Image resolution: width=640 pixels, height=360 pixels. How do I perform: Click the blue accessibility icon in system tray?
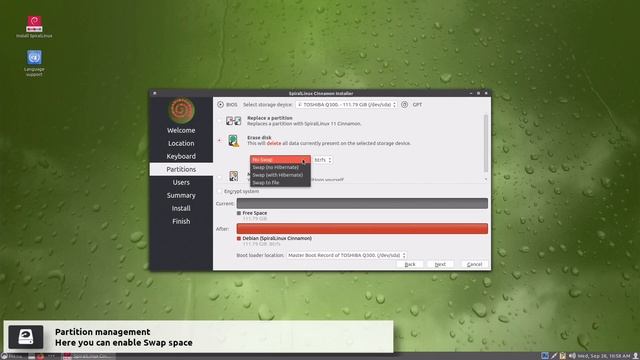point(545,356)
